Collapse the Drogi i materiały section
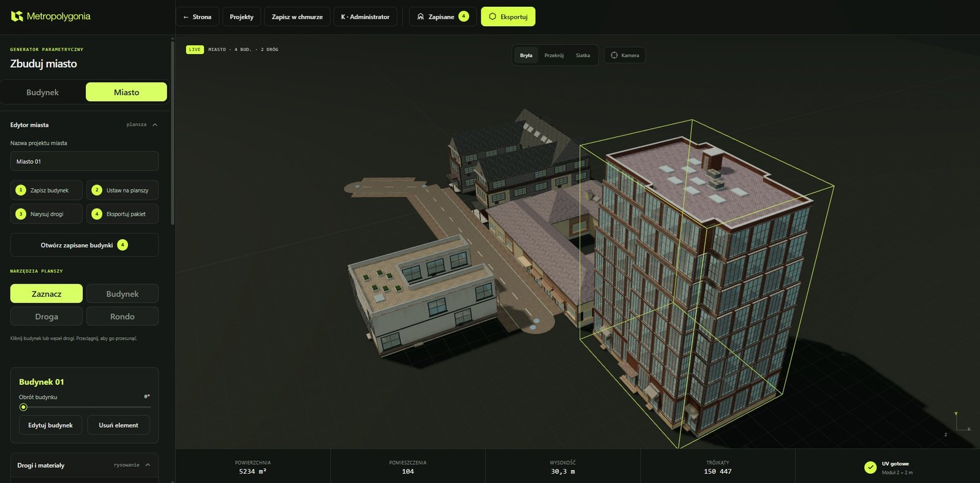Viewport: 980px width, 483px height. coord(148,465)
